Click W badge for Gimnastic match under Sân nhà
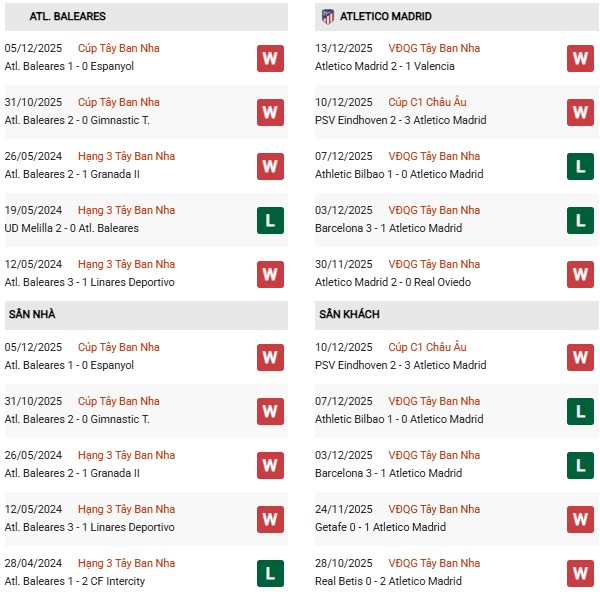The height and width of the screenshot is (595, 600). coord(270,411)
